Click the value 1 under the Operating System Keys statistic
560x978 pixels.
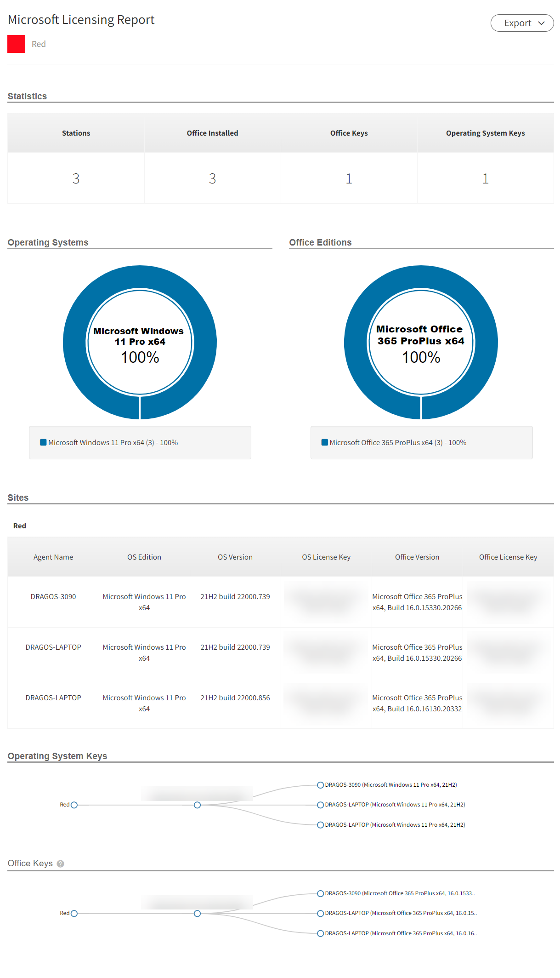[486, 178]
